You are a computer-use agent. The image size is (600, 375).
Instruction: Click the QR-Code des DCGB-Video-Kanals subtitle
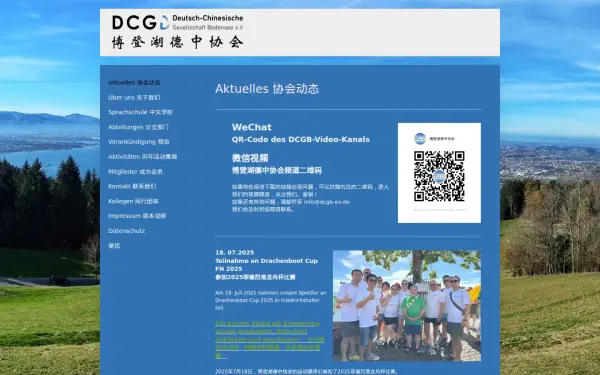pyautogui.click(x=300, y=140)
